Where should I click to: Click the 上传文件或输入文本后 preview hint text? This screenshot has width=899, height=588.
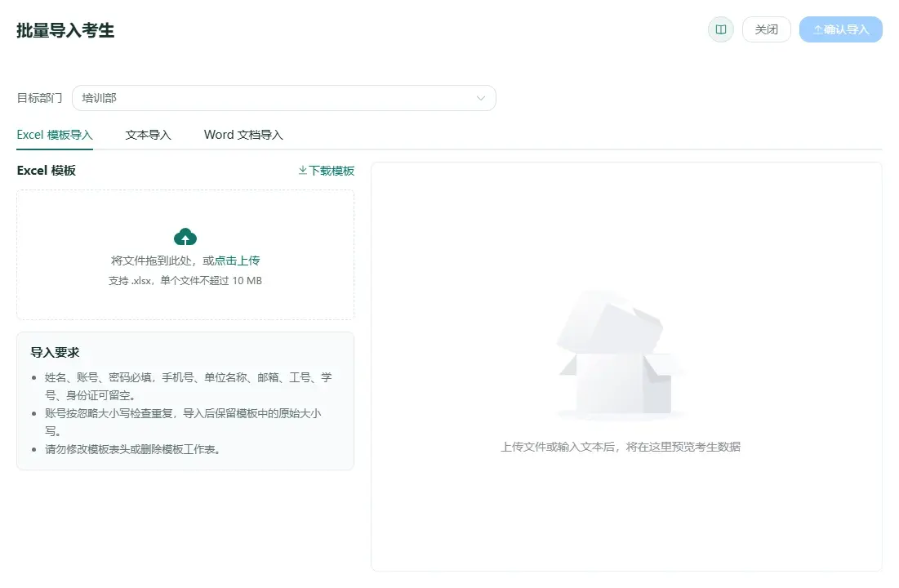621,446
